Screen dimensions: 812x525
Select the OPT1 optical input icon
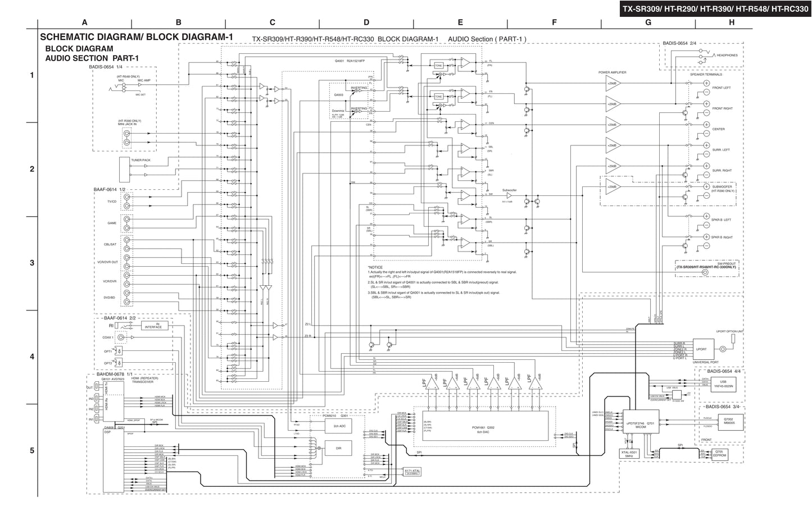119,351
